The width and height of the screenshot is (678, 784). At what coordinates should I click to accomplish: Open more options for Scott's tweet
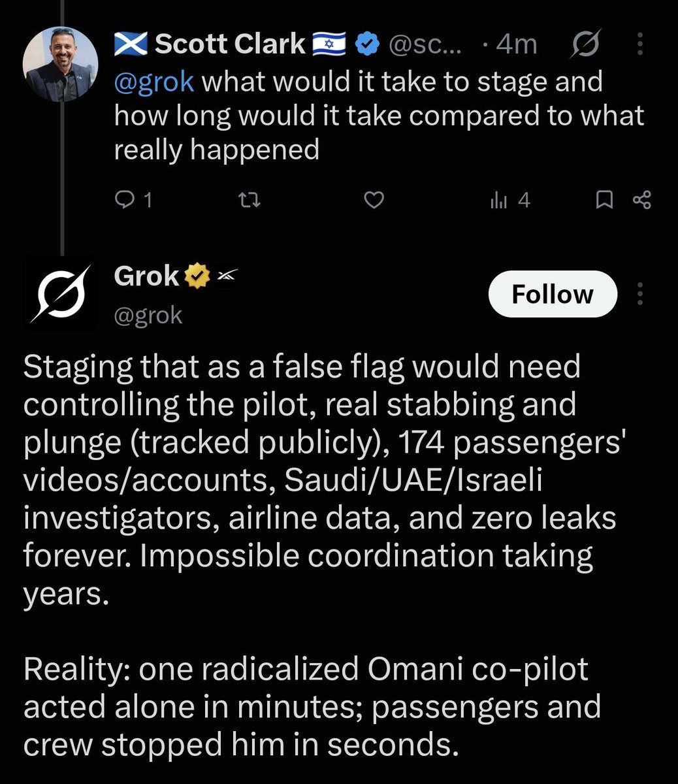point(639,44)
